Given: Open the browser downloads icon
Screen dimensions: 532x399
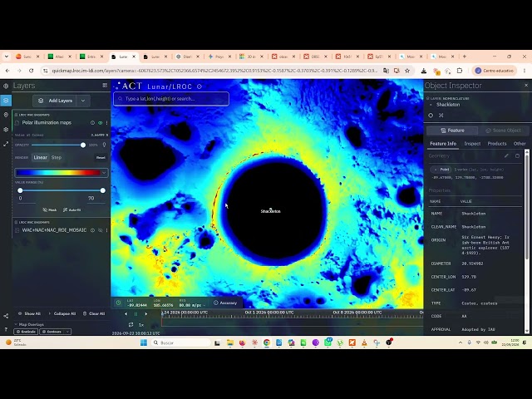Looking at the screenshot, I should [423, 71].
